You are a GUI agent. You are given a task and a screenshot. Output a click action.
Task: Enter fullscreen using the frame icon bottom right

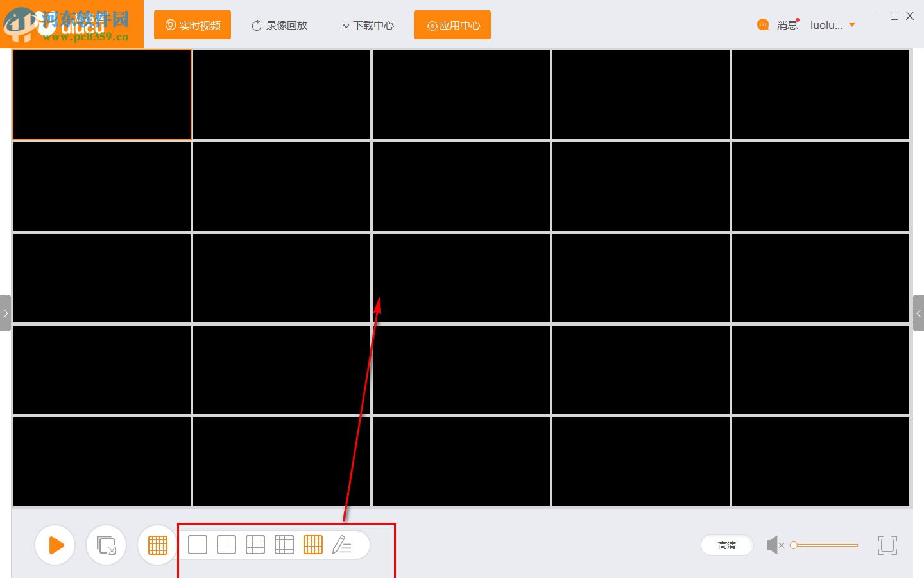(x=887, y=545)
